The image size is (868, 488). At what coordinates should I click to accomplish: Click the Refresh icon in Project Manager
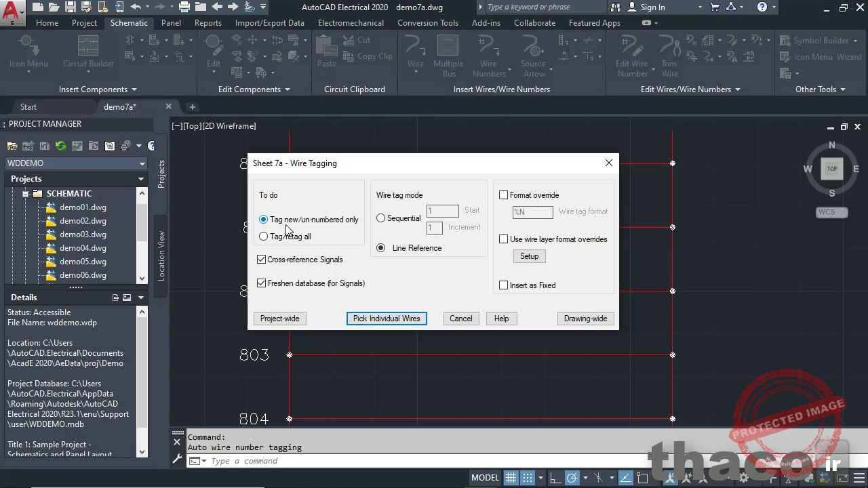[x=60, y=146]
